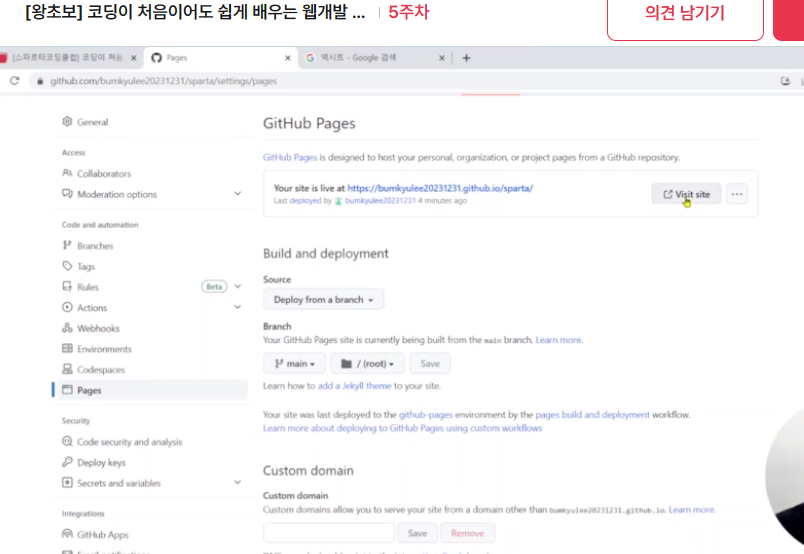Screen dimensions: 804x554
Task: Expand Secrets and variables chevron
Action: tap(237, 482)
